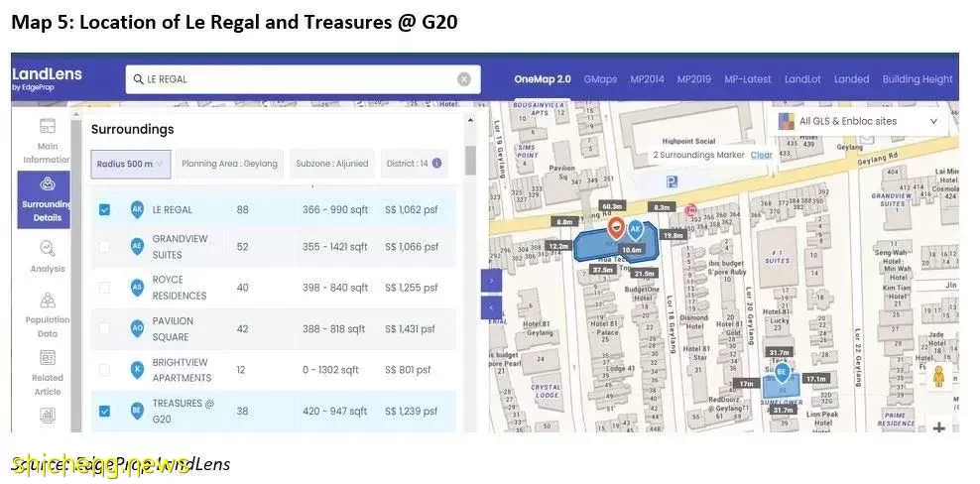Collapse panel with the left arrow button
The width and height of the screenshot is (980, 484).
[491, 307]
